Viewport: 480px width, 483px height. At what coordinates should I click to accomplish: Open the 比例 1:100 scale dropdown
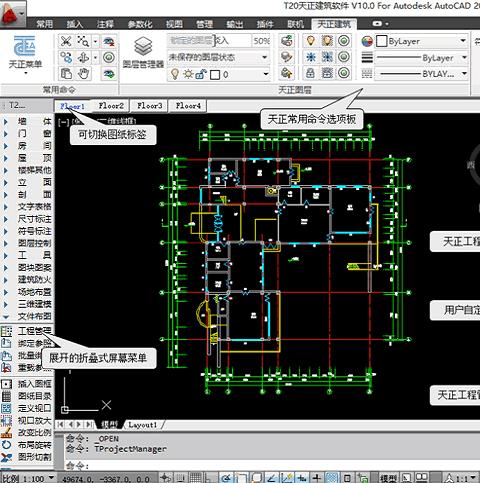[51, 478]
